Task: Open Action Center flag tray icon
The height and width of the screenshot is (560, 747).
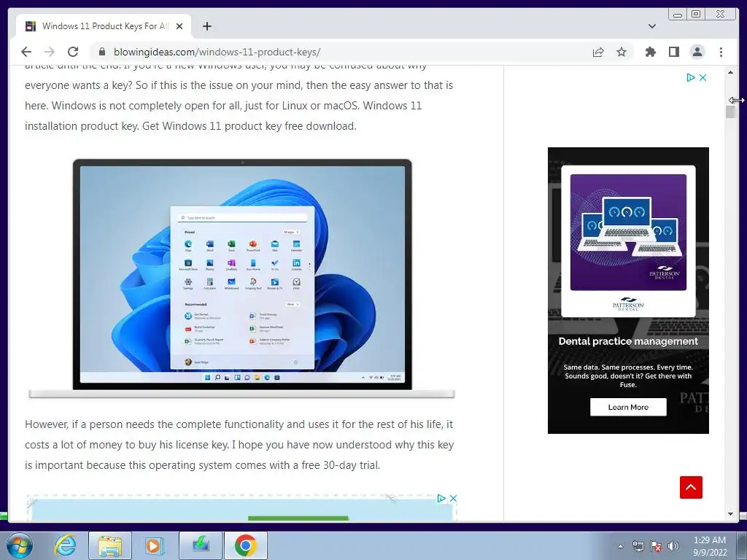Action: click(x=656, y=546)
